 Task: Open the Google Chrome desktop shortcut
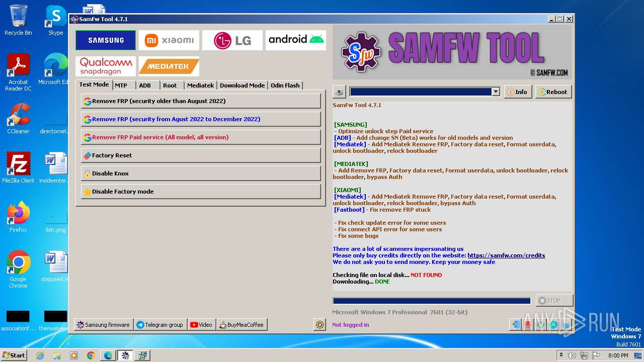(x=18, y=269)
